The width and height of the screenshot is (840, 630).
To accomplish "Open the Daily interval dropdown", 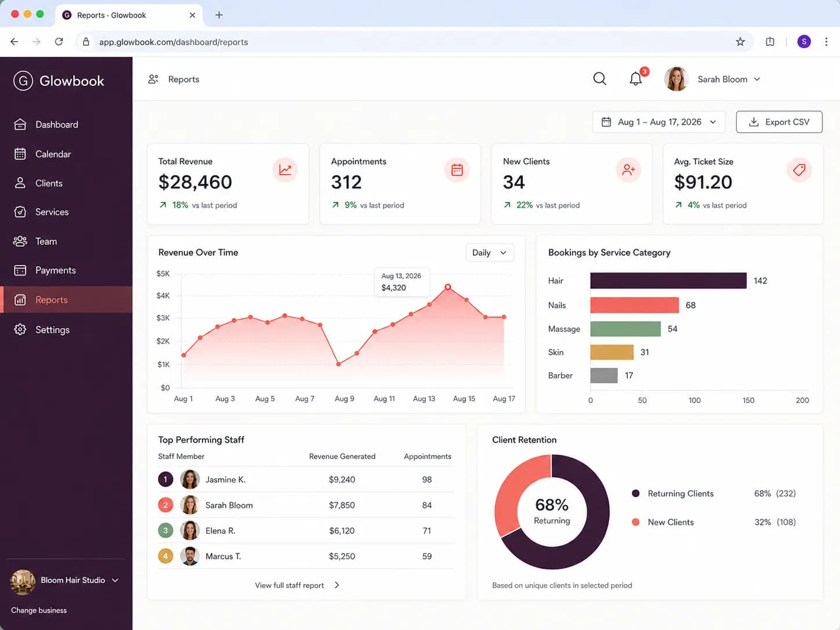I will 490,253.
